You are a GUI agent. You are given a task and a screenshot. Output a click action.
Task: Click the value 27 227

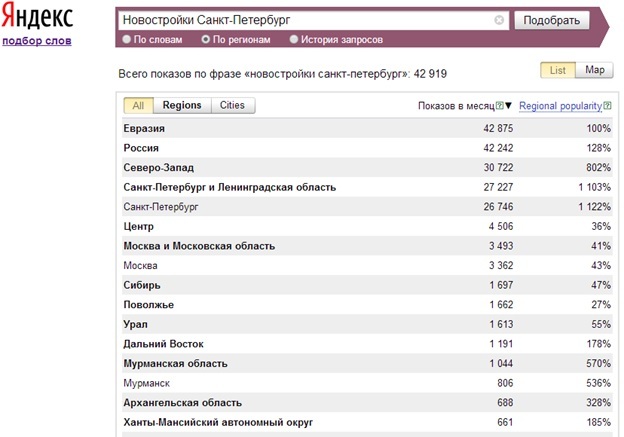[x=498, y=187]
